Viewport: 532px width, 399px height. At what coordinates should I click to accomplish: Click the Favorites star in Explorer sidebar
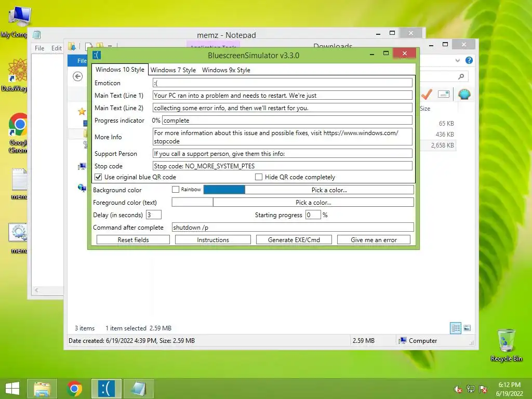[82, 111]
